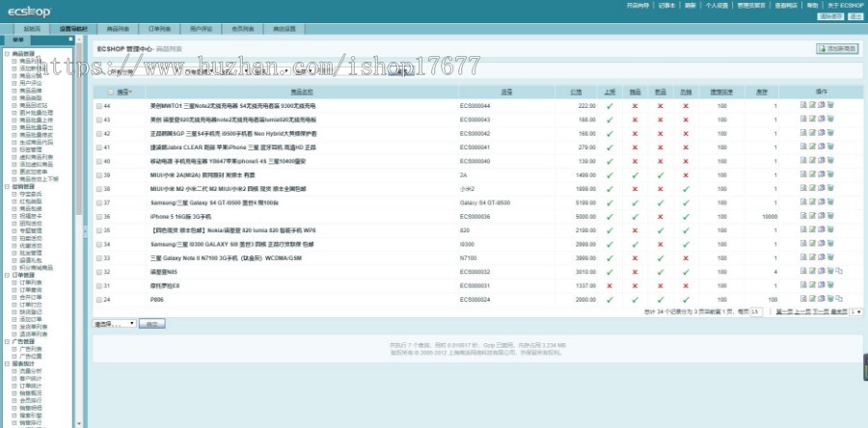Image resolution: width=868 pixels, height=428 pixels.
Task: Collapse the 商品管理 tree section
Action: point(7,54)
